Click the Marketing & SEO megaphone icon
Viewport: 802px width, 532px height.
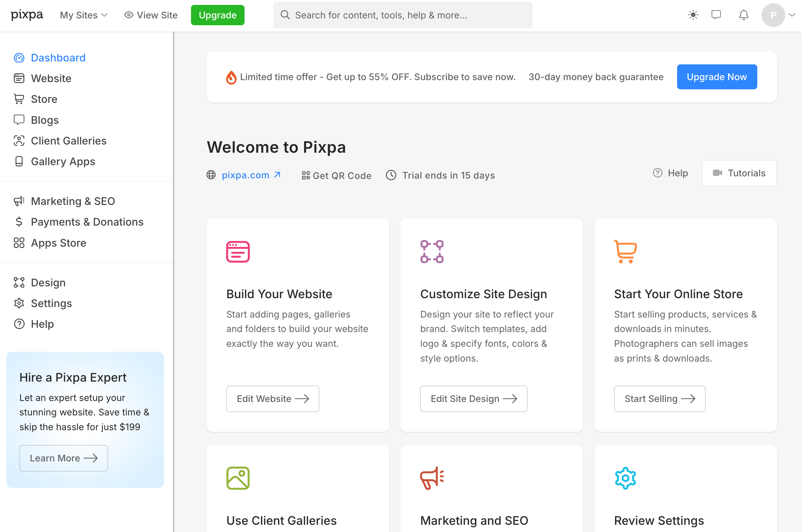tap(19, 201)
